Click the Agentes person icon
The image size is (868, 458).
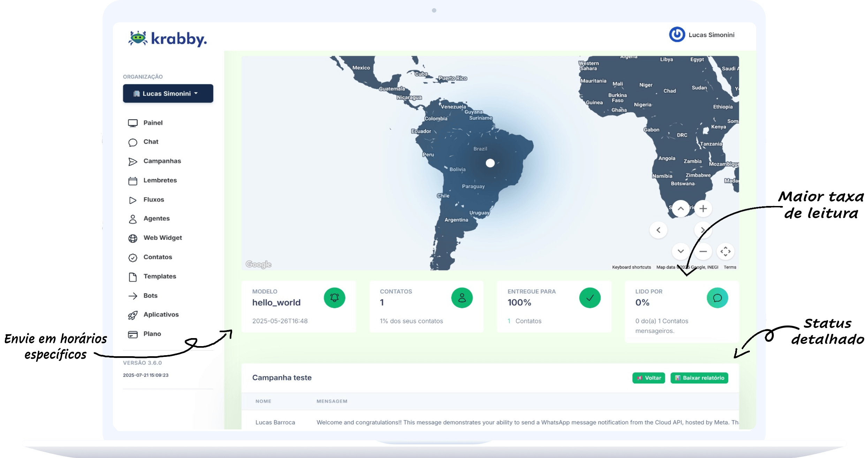click(x=133, y=219)
